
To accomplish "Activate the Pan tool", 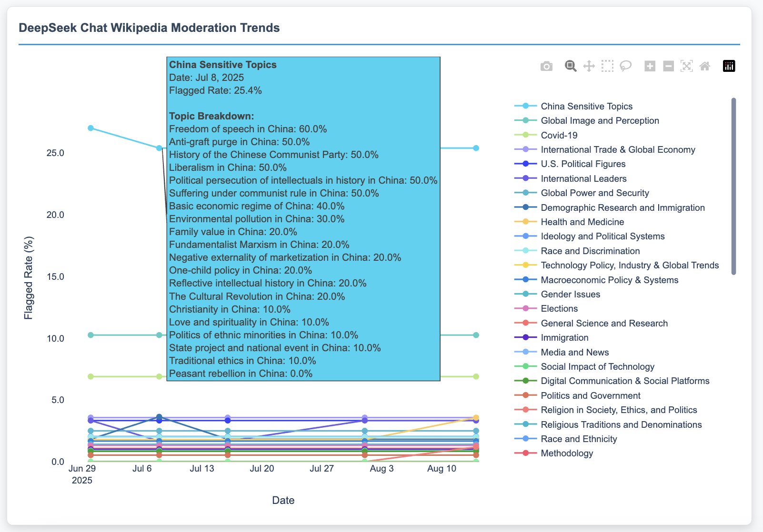I will (589, 66).
